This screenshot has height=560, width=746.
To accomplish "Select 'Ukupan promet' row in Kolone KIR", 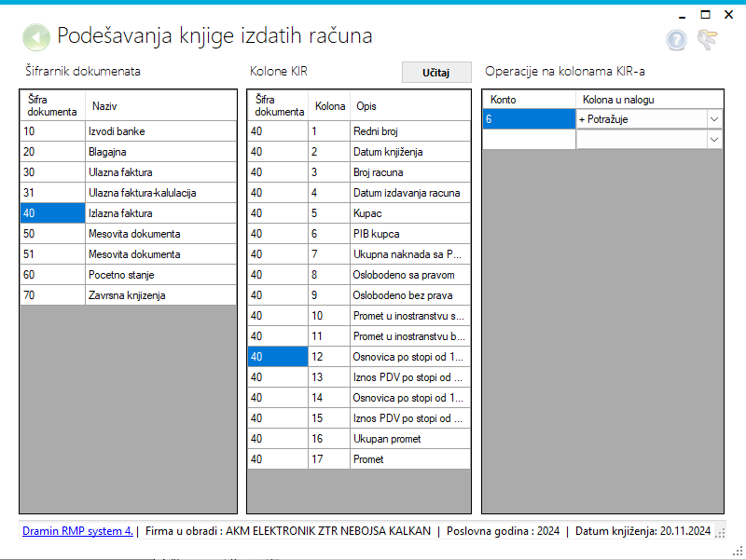I will [409, 439].
